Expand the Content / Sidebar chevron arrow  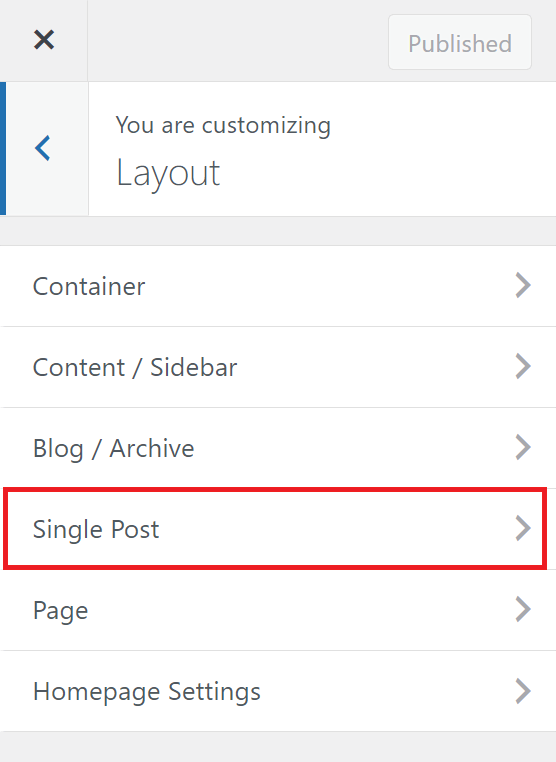pyautogui.click(x=523, y=366)
